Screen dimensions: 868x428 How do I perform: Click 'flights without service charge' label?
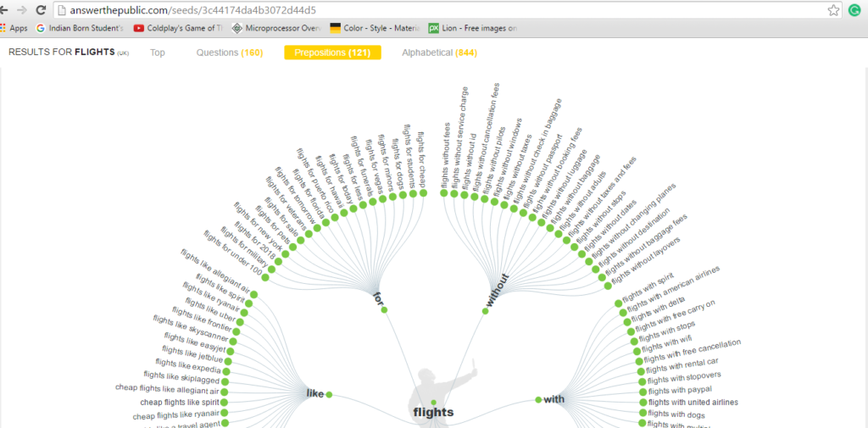coord(459,136)
